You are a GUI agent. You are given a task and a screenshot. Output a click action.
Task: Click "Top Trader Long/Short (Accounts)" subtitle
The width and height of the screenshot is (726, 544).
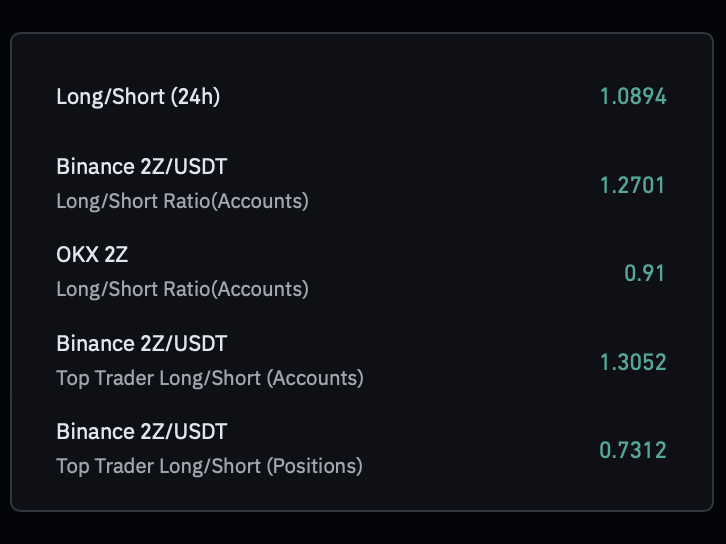pos(209,378)
